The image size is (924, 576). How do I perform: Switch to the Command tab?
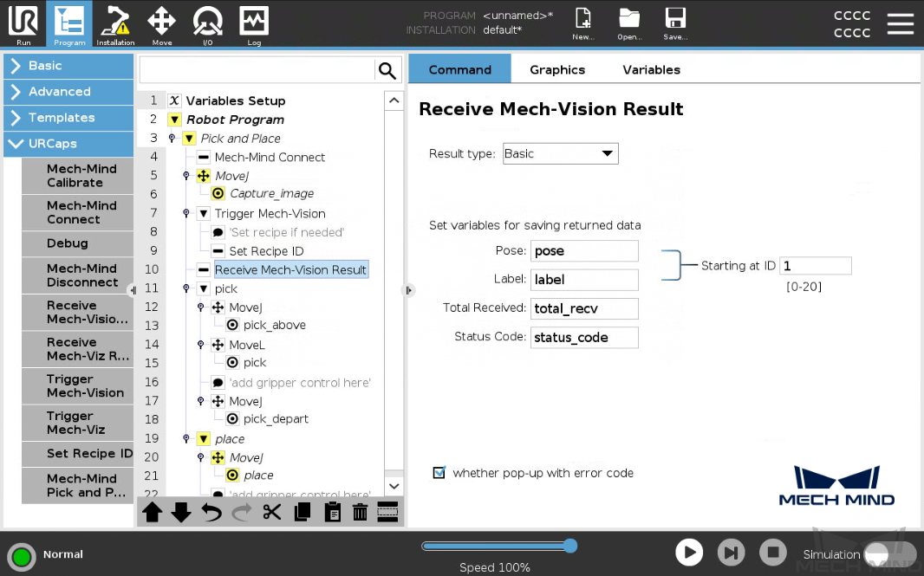tap(459, 69)
